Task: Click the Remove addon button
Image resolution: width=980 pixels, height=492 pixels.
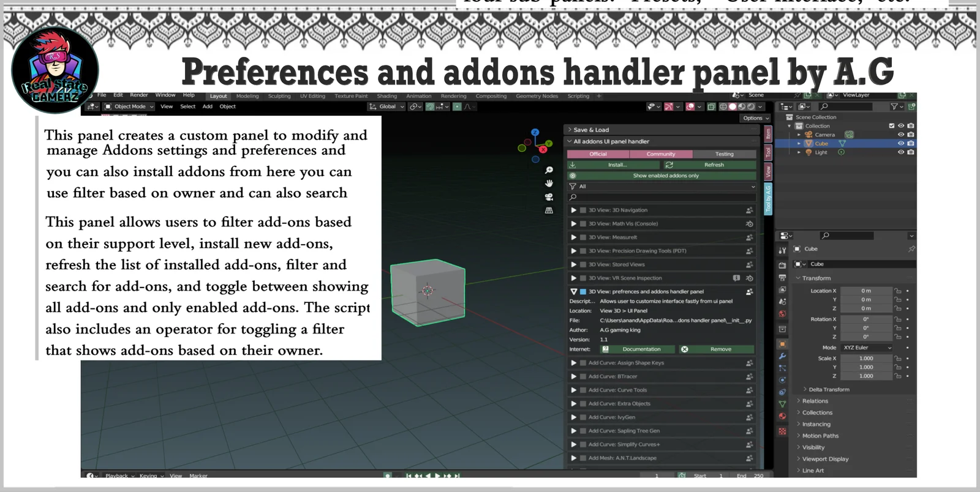Action: (717, 349)
